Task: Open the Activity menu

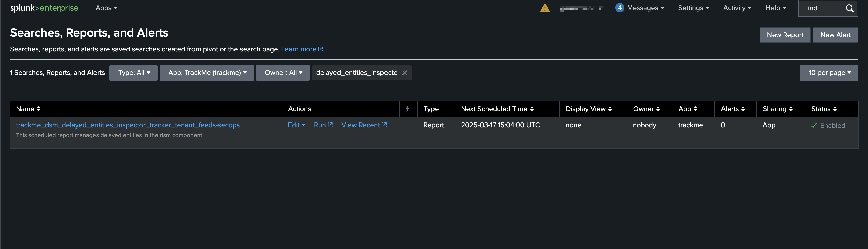Action: (x=737, y=8)
